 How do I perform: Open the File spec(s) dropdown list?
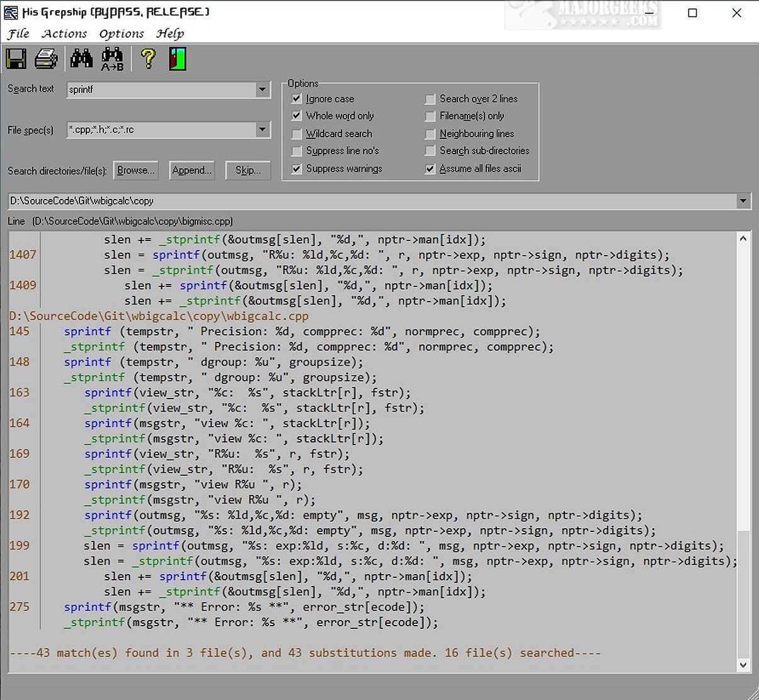263,130
